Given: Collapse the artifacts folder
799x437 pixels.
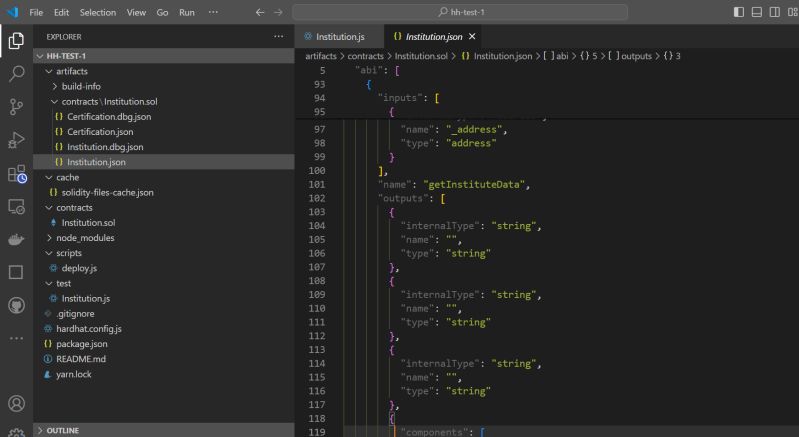Looking at the screenshot, I should [x=164, y=71].
